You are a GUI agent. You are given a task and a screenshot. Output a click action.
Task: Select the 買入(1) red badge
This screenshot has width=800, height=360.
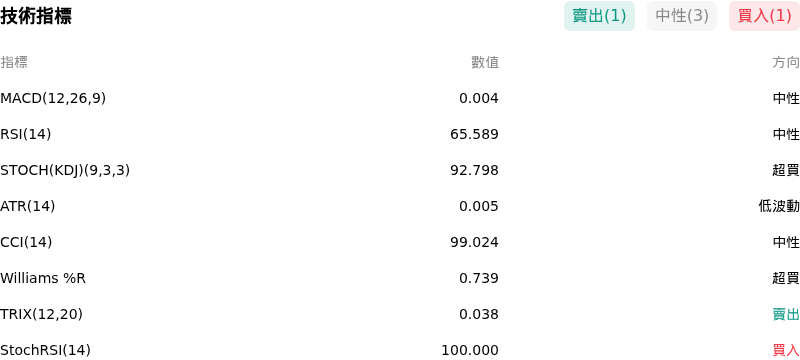(x=764, y=16)
